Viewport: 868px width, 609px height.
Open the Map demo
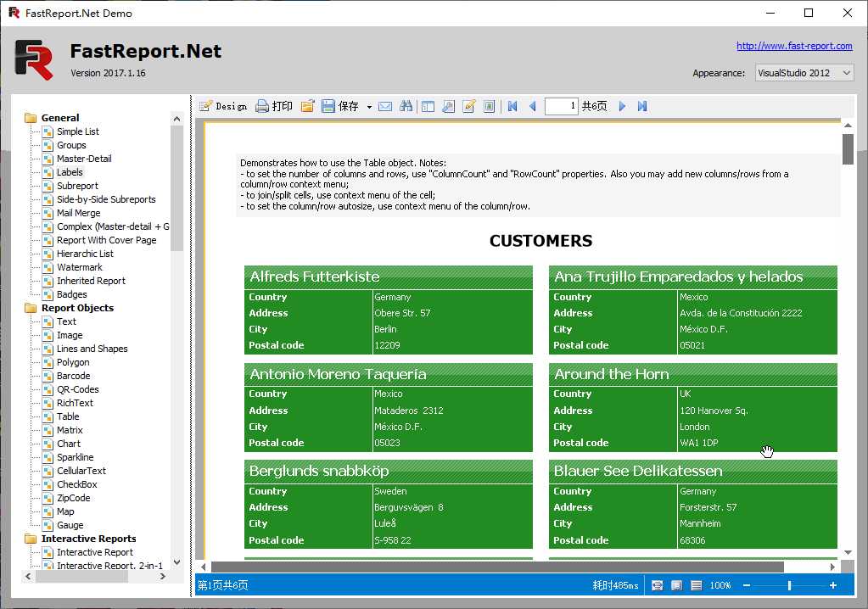[x=65, y=511]
